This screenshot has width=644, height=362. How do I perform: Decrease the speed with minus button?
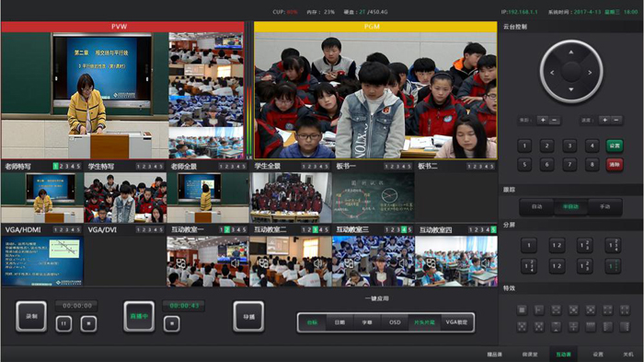(616, 120)
